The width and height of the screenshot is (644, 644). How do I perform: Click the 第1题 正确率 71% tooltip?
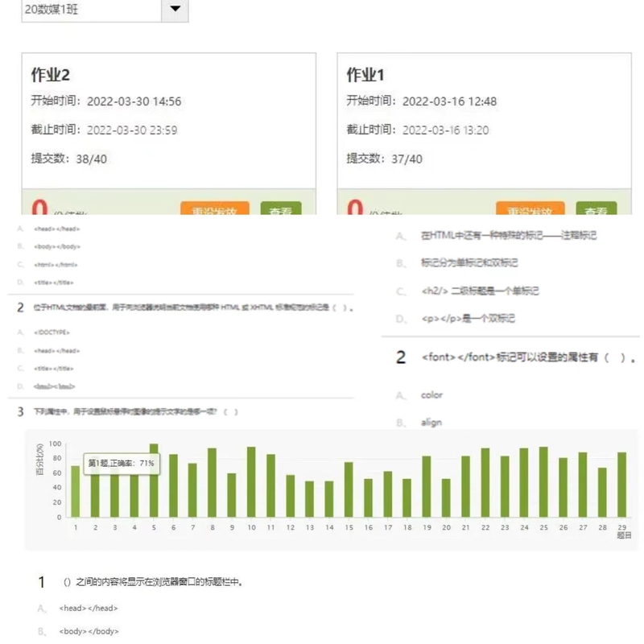click(121, 463)
